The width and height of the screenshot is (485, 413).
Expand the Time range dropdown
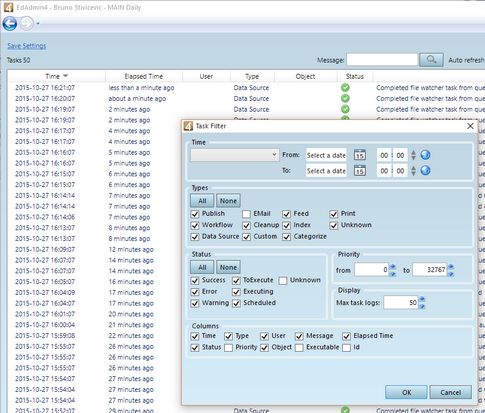235,155
